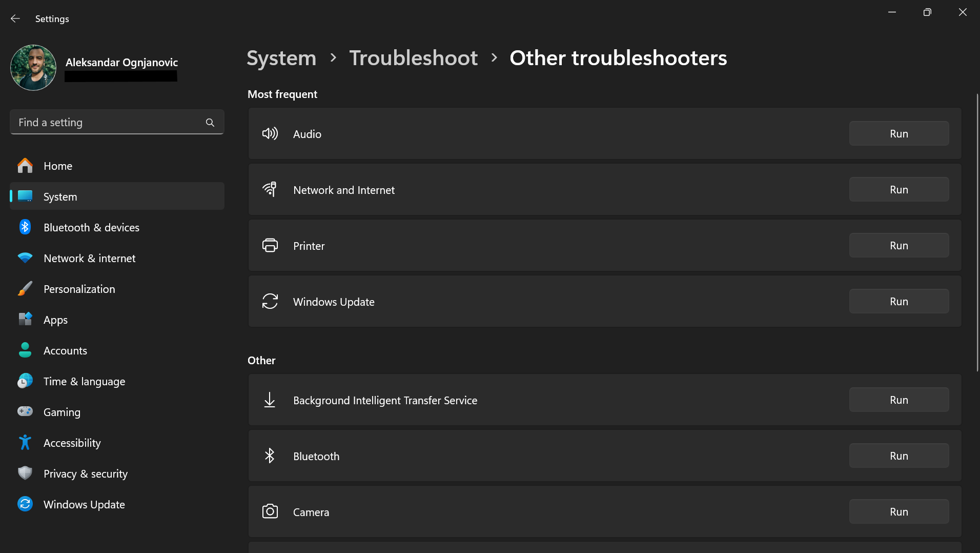Click the Accessibility figure icon
The height and width of the screenshot is (553, 980).
[x=25, y=443]
